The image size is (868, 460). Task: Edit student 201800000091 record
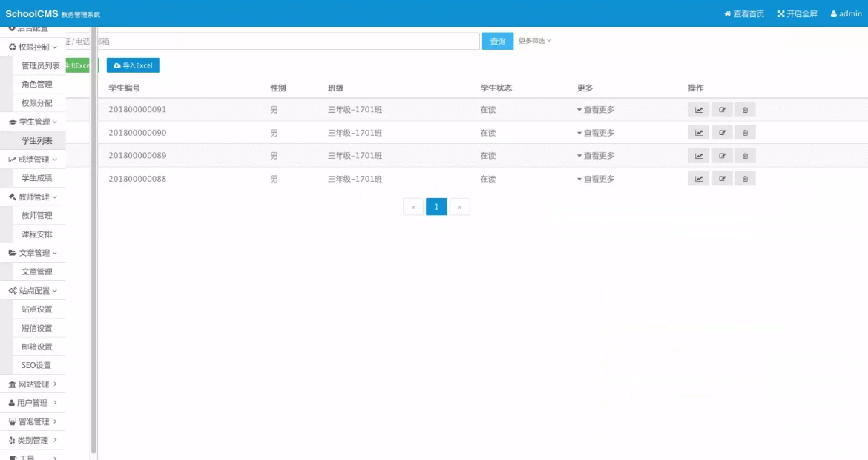(722, 110)
